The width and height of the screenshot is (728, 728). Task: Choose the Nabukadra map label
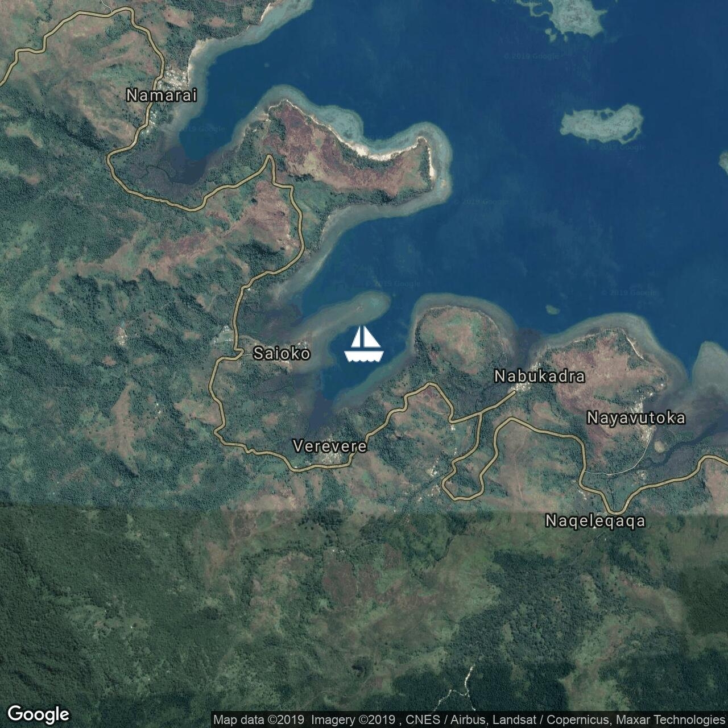tap(539, 377)
